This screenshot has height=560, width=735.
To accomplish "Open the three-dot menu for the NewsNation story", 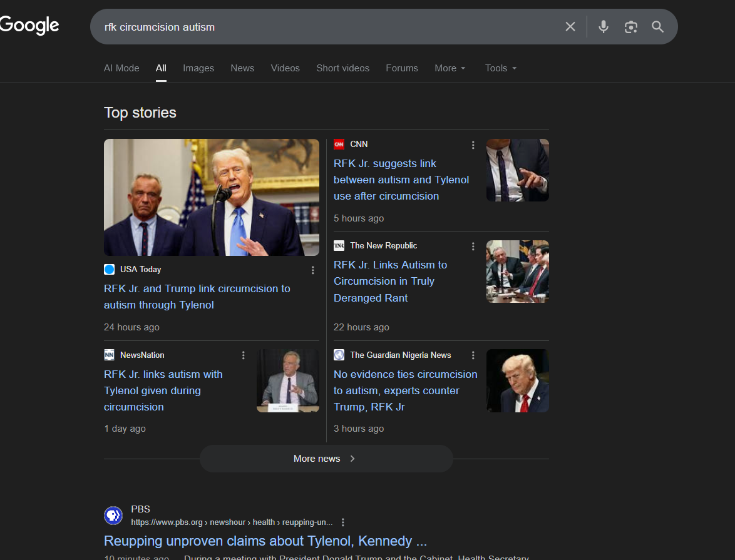I will (x=244, y=355).
